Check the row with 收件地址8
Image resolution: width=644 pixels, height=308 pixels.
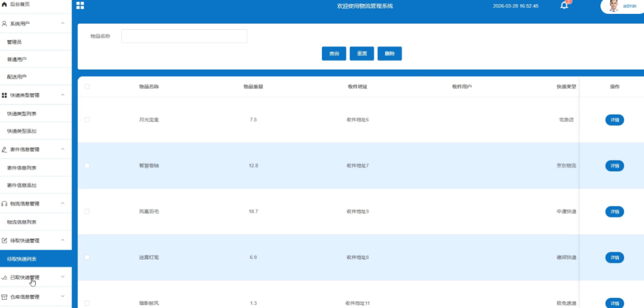(87, 257)
